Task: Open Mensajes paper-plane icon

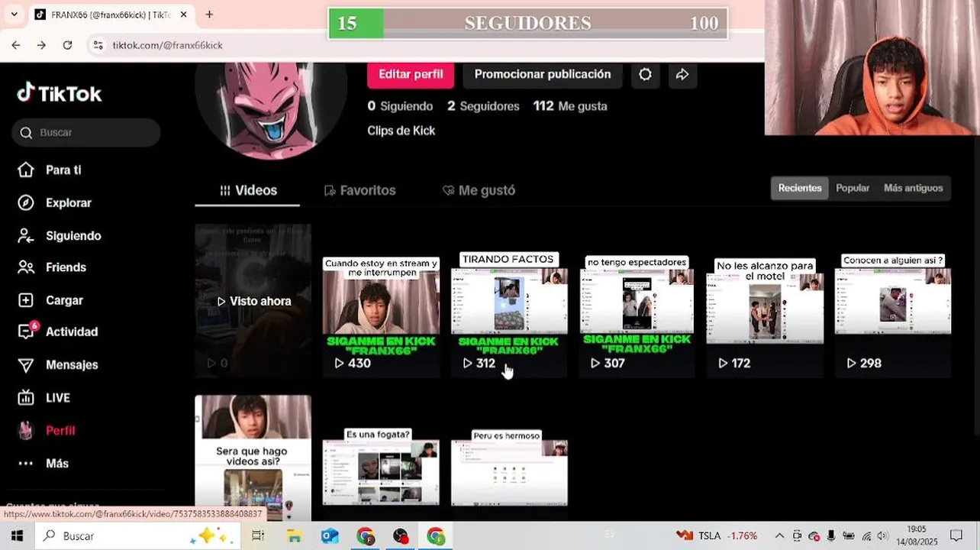Action: tap(26, 365)
